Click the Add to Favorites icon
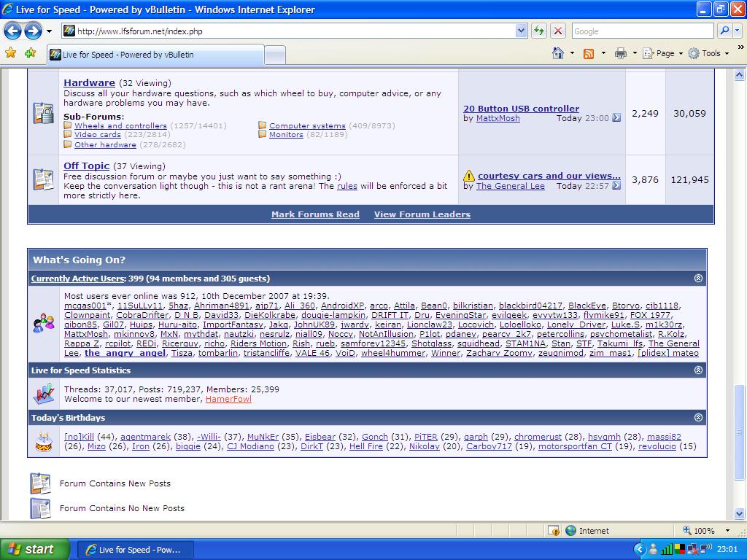 pos(31,52)
